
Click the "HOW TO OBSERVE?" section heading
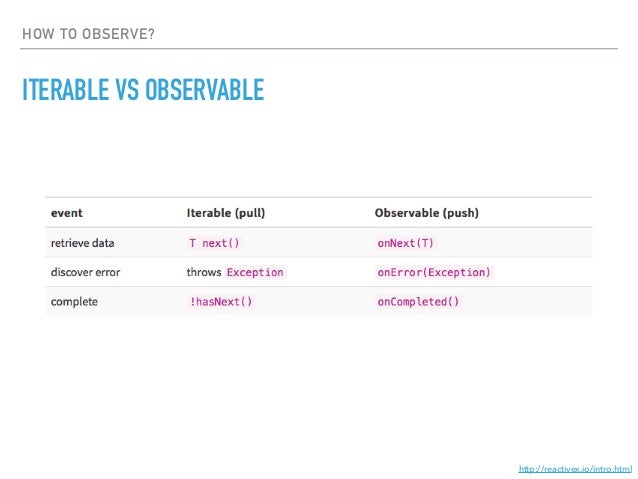pos(89,37)
